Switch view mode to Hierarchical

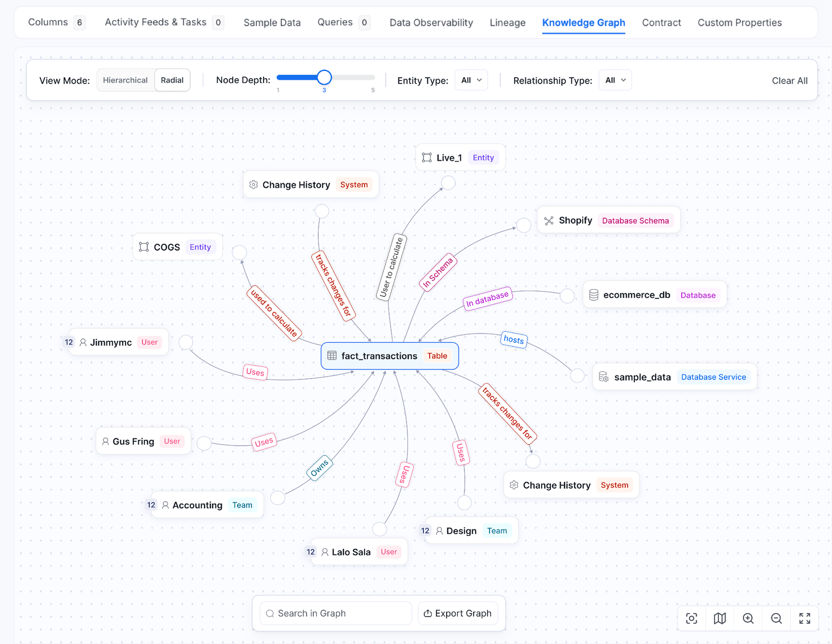tap(125, 80)
